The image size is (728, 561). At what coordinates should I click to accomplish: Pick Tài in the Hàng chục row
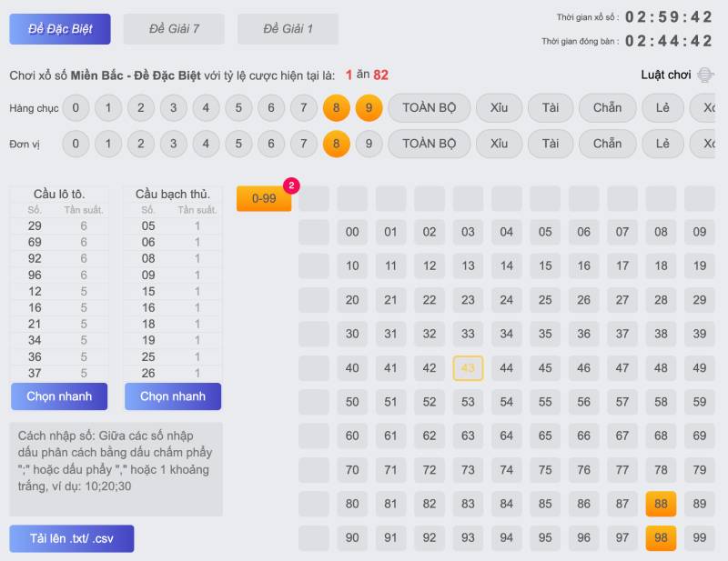tap(551, 108)
